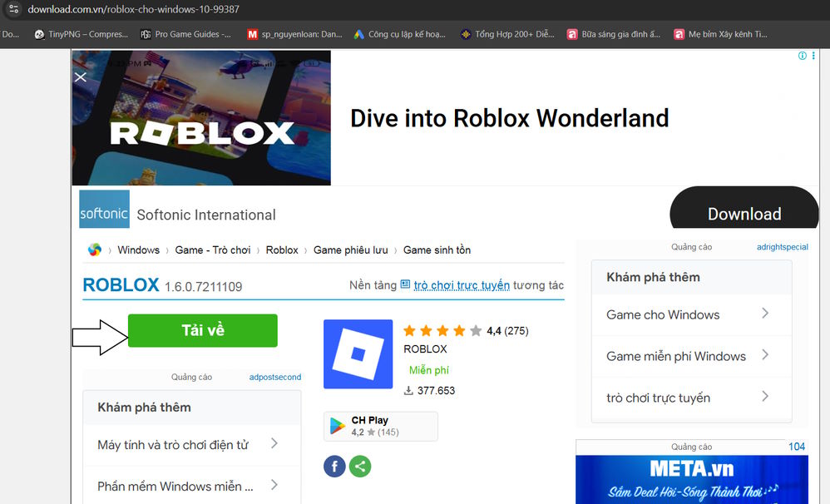Chevron next to Game cho Windows

pos(765,314)
